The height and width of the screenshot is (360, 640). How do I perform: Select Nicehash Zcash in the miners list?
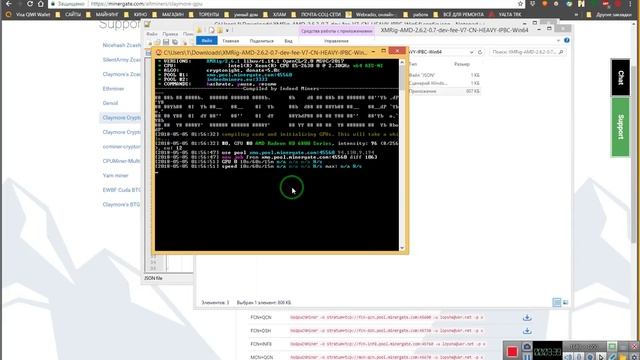122,45
